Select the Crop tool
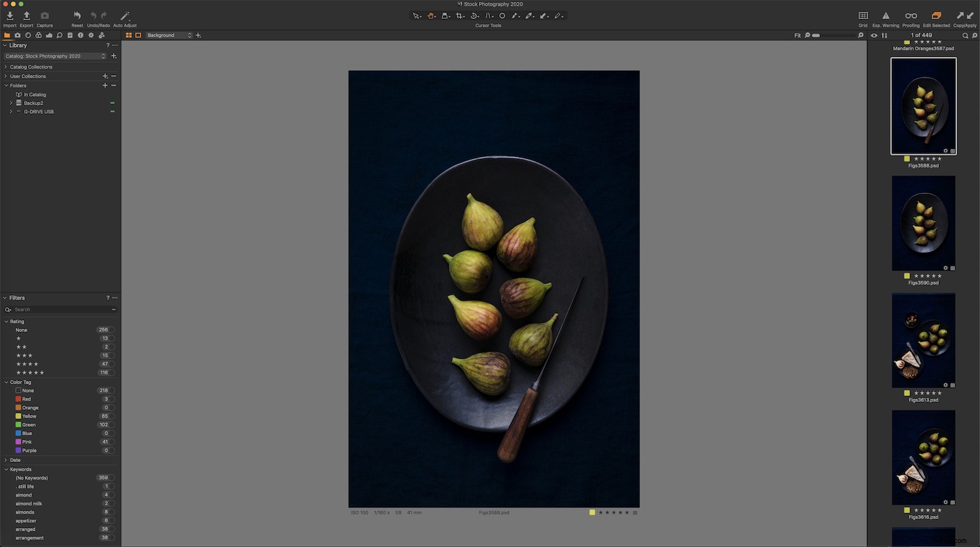 [x=459, y=16]
